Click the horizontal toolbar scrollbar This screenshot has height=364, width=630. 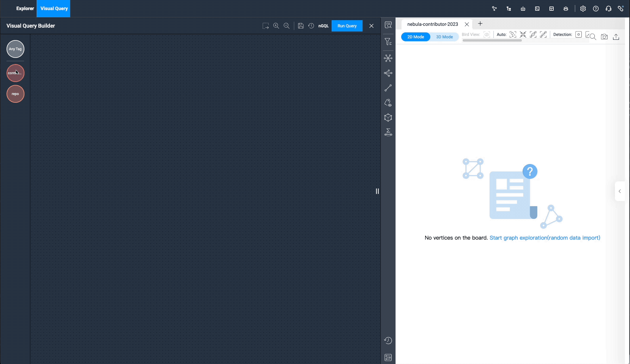(492, 40)
